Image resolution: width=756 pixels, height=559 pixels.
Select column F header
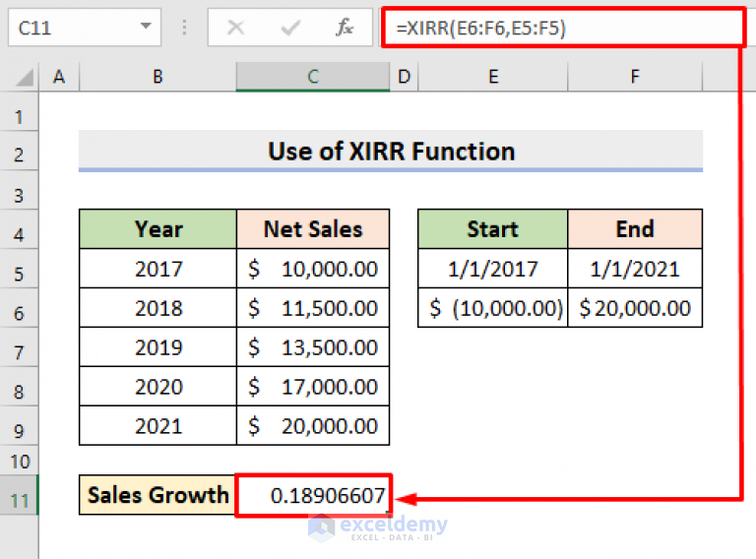(x=635, y=77)
